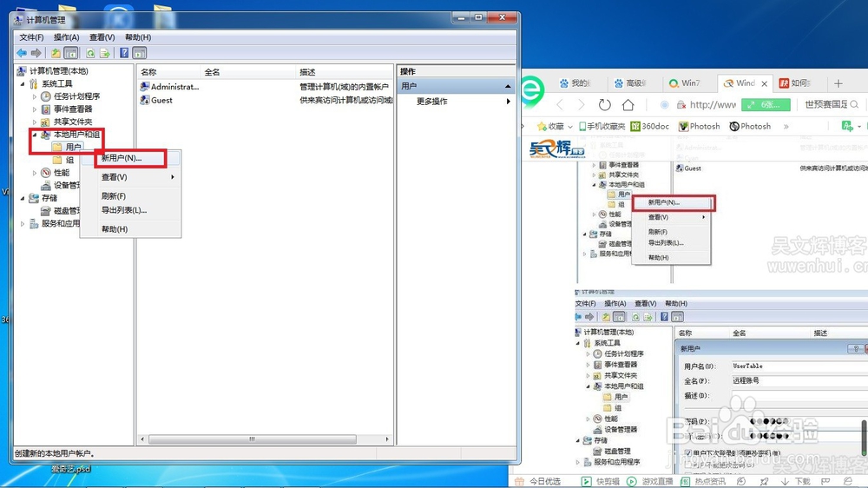
Task: Open a new browser tab with plus
Action: tap(838, 83)
